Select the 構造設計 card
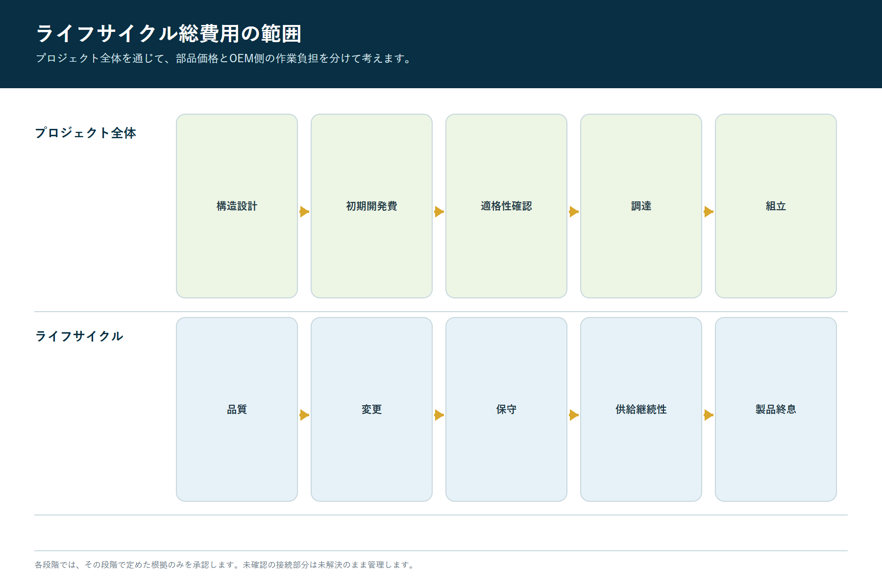This screenshot has width=882, height=588. (237, 206)
